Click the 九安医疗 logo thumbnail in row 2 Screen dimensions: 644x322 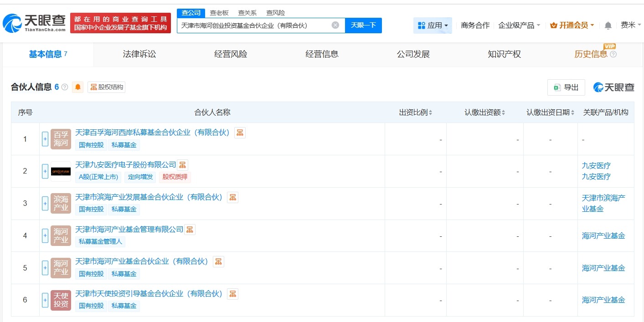click(61, 171)
